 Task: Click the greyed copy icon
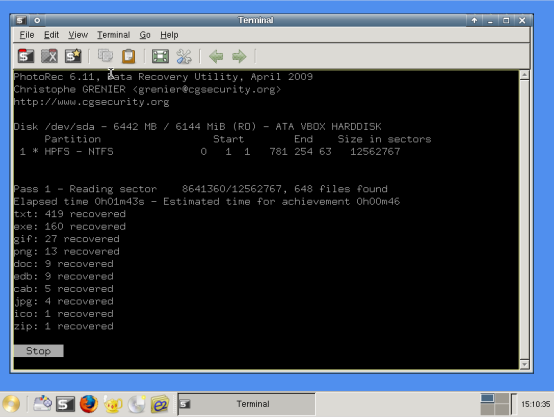point(105,56)
